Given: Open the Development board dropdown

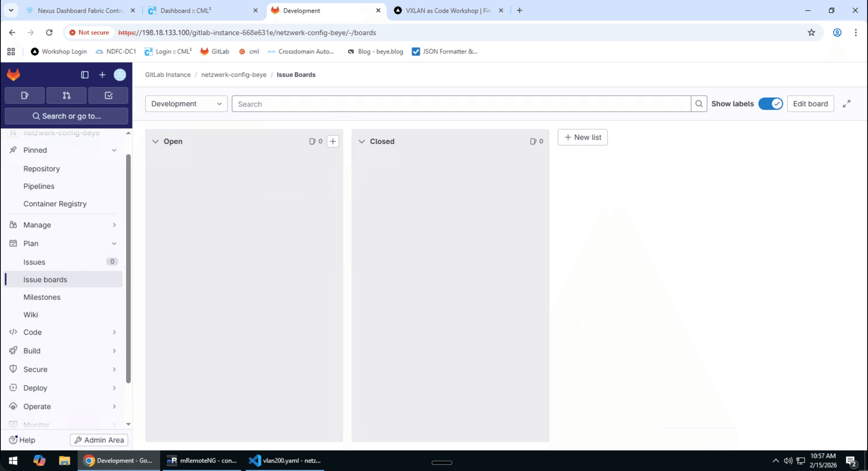Looking at the screenshot, I should (186, 103).
